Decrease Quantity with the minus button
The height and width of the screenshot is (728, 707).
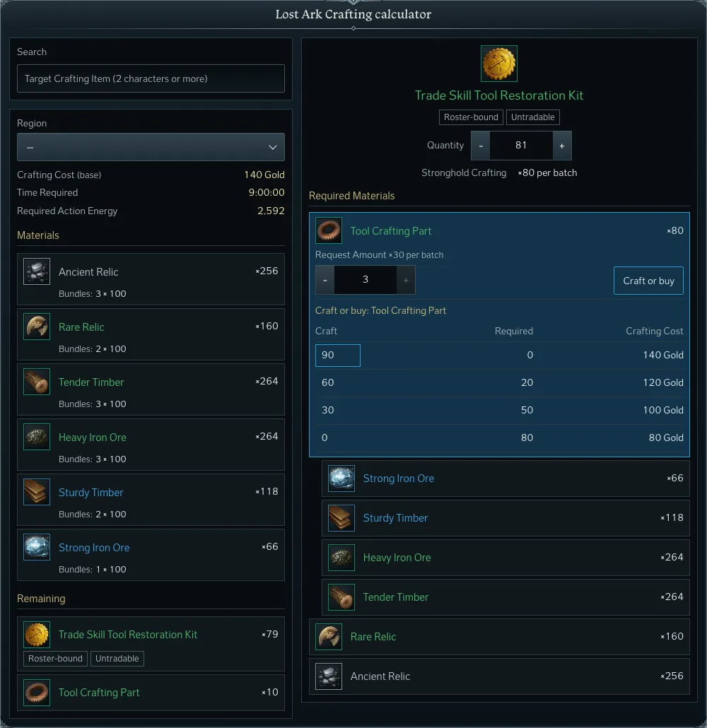click(481, 146)
